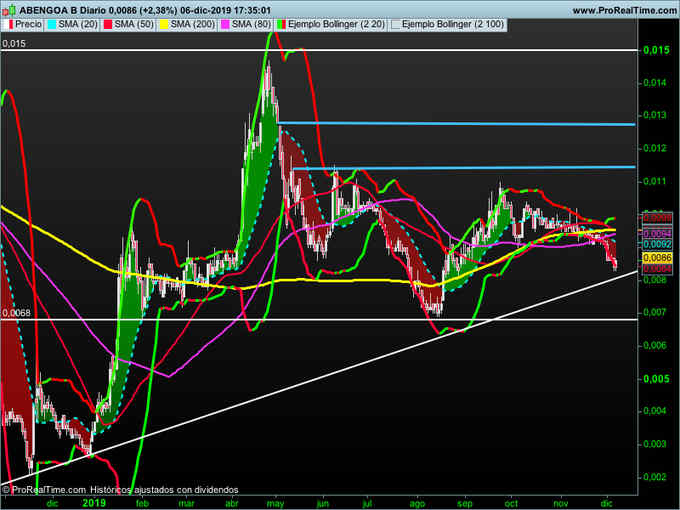
Task: Click the ago month label on time axis
Action: coord(418,503)
